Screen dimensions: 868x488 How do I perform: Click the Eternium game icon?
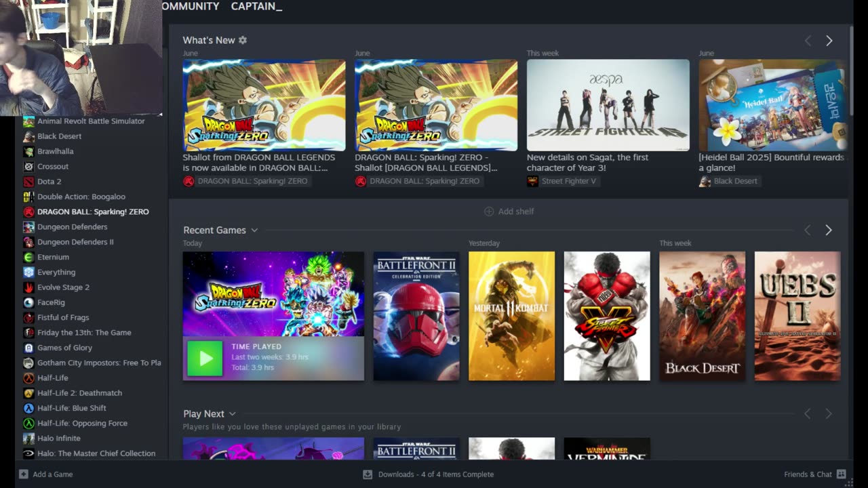[x=28, y=257]
